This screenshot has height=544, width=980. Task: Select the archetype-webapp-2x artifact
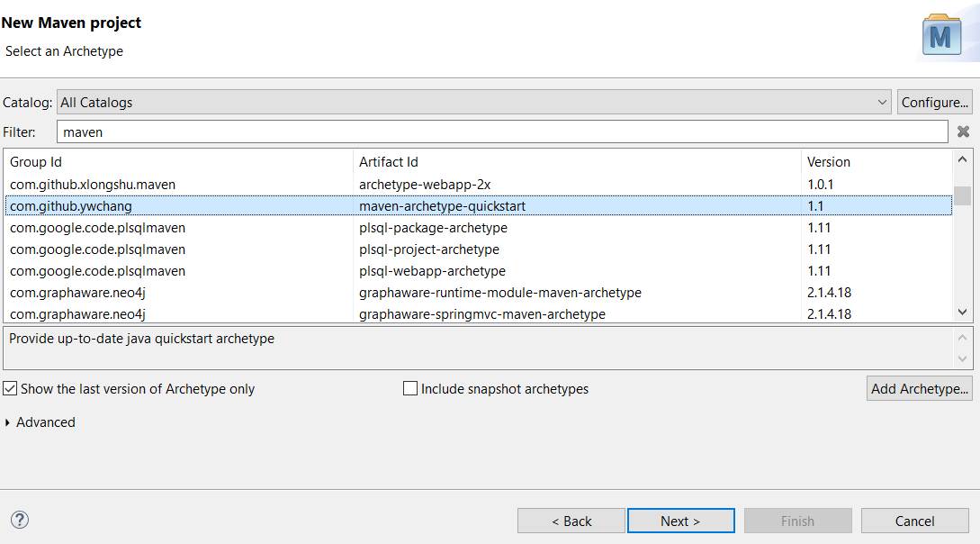pos(425,185)
